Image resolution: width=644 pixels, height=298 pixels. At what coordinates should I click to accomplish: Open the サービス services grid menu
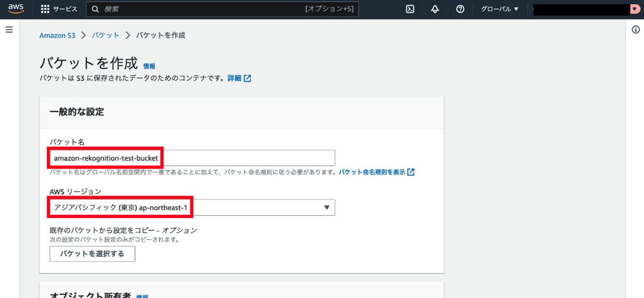coord(59,9)
